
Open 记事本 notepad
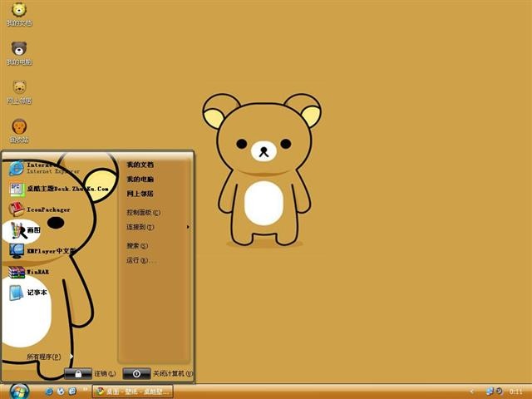pos(27,293)
